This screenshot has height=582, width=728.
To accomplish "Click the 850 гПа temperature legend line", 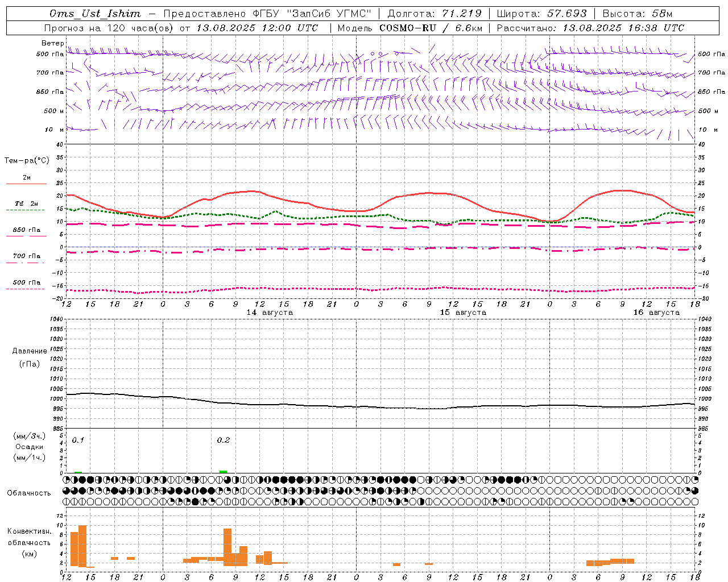I will [26, 236].
